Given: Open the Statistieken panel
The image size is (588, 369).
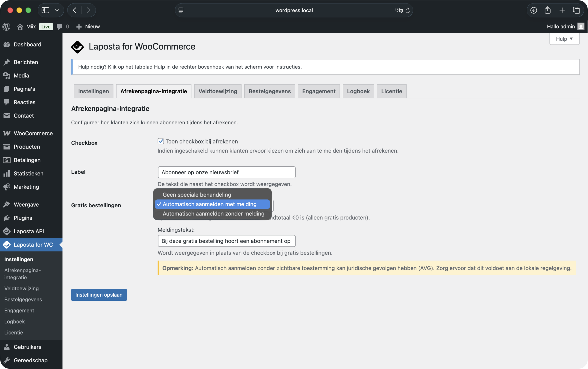Looking at the screenshot, I should (x=28, y=173).
